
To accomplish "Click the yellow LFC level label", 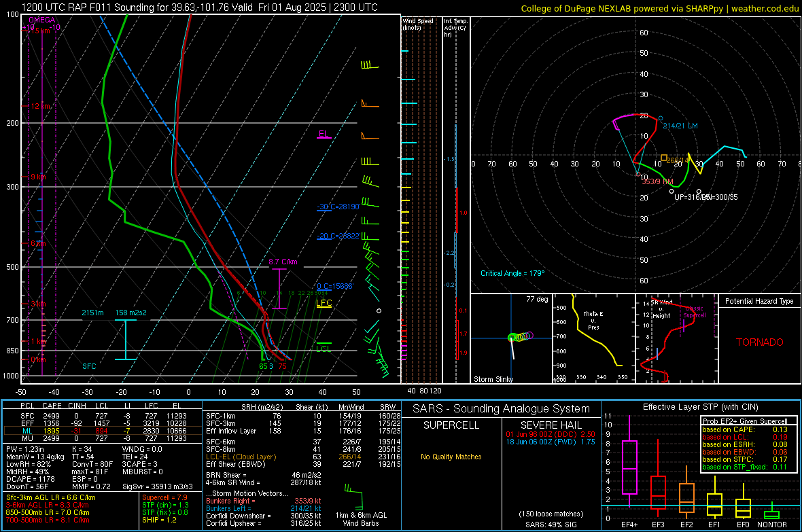I will coord(324,303).
